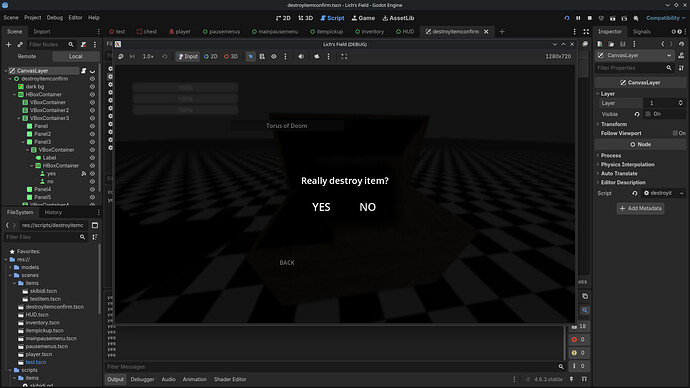Viewport: 690px width, 388px height.
Task: Expand the models folder
Action: coord(11,267)
